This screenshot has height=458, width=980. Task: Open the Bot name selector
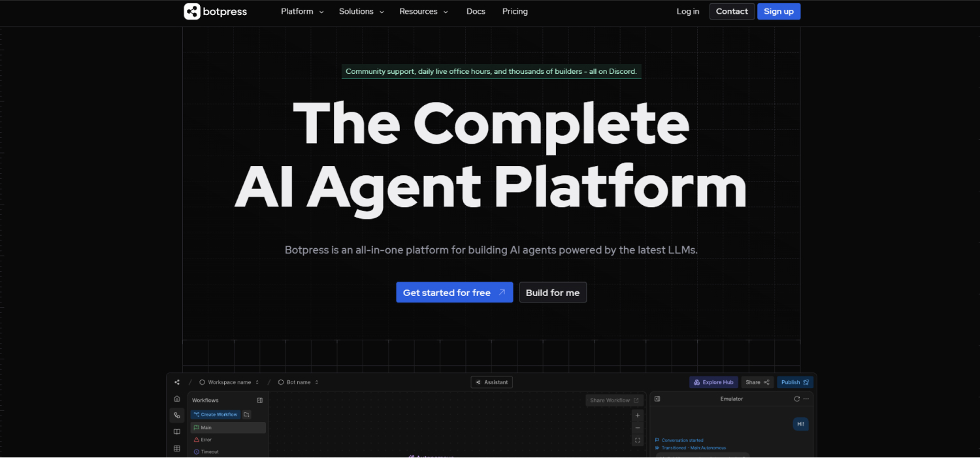click(x=299, y=382)
